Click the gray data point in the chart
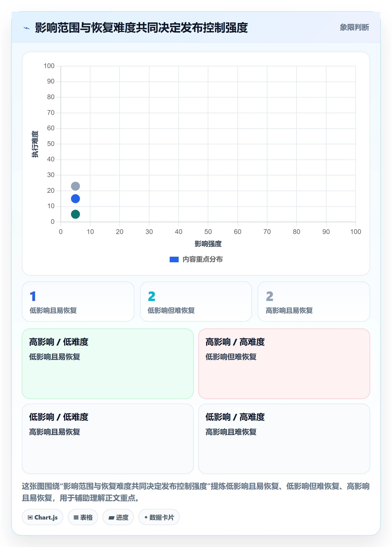This screenshot has height=547, width=392. coord(75,186)
